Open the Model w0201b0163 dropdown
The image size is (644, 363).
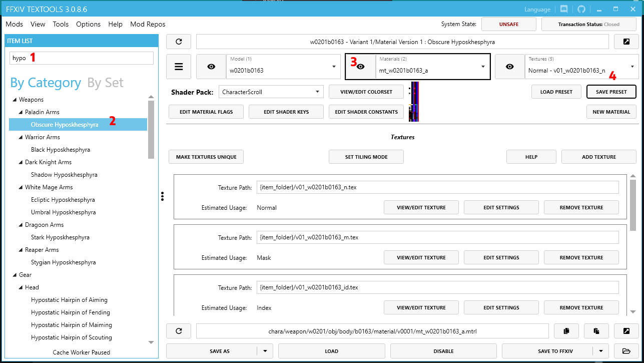(283, 67)
